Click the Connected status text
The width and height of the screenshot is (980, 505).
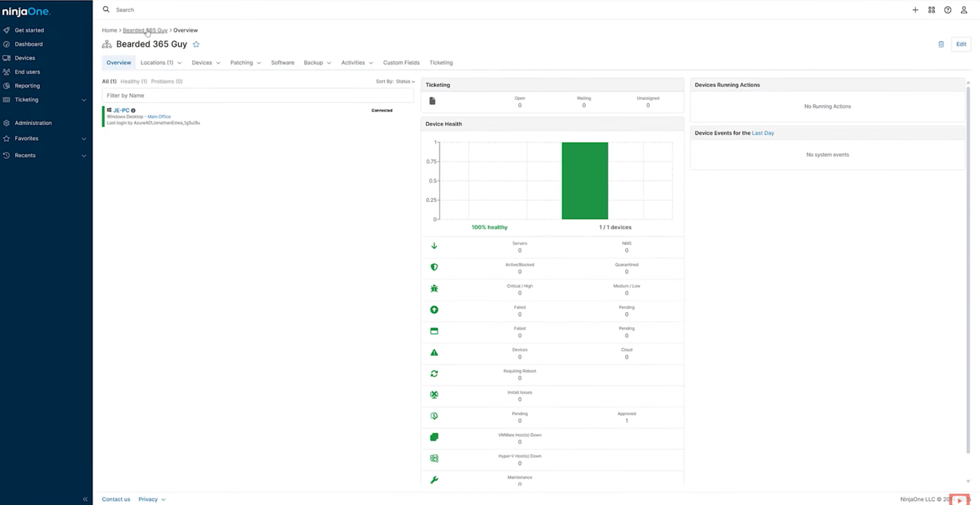coord(382,111)
